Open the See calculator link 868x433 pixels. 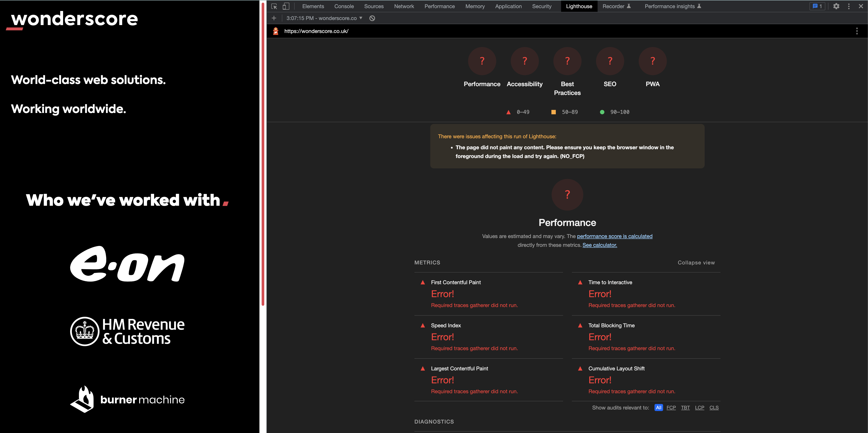pyautogui.click(x=600, y=245)
